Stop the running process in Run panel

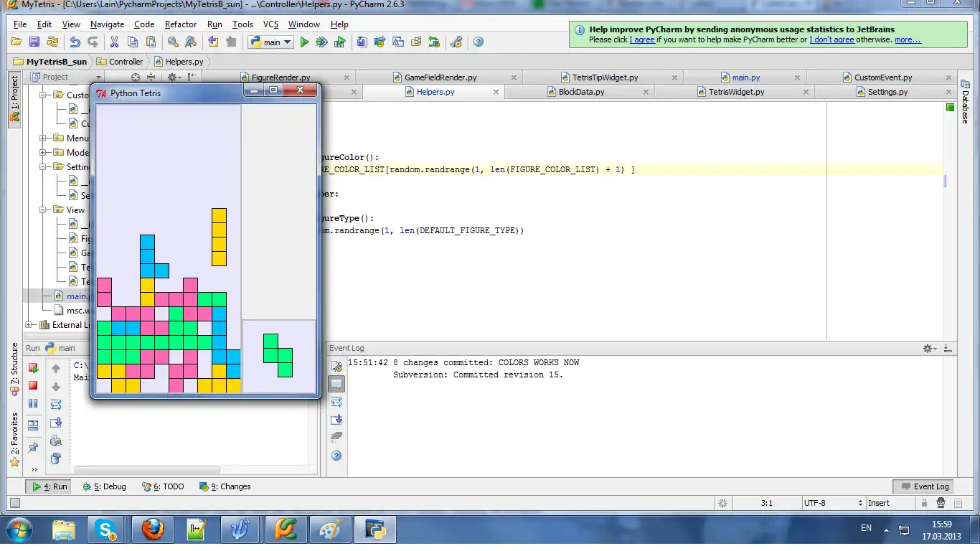[33, 386]
